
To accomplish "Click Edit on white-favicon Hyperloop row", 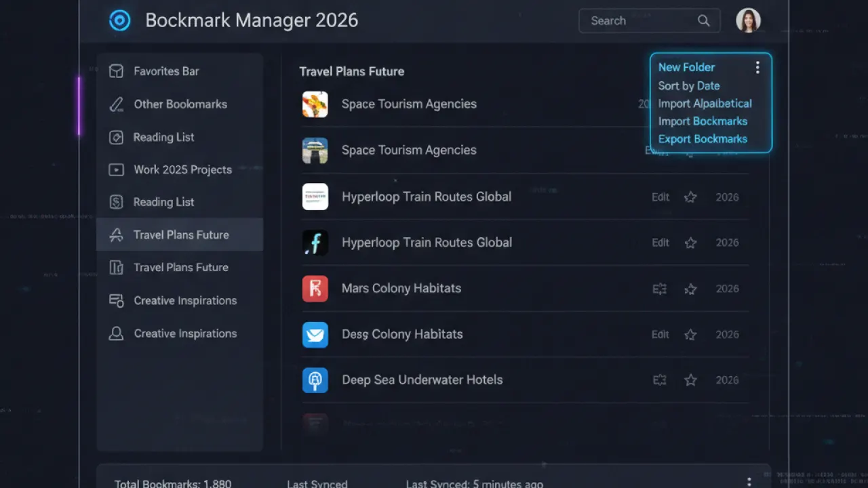I will pos(660,197).
